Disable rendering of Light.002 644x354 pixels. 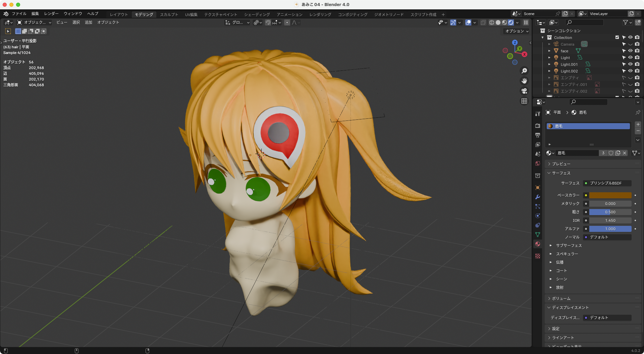(637, 71)
